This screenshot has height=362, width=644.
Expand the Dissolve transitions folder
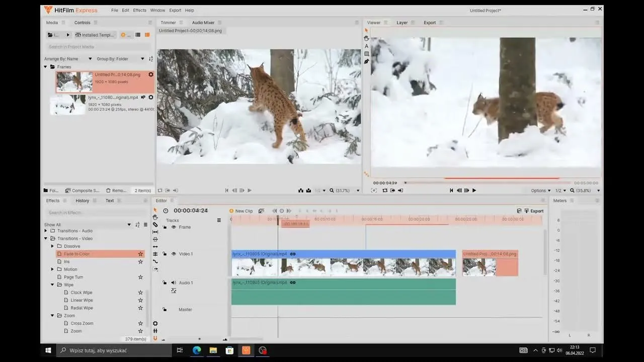tap(52, 246)
